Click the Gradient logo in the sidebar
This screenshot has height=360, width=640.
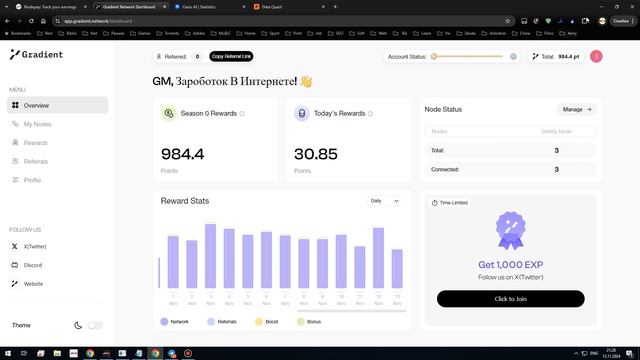(36, 54)
